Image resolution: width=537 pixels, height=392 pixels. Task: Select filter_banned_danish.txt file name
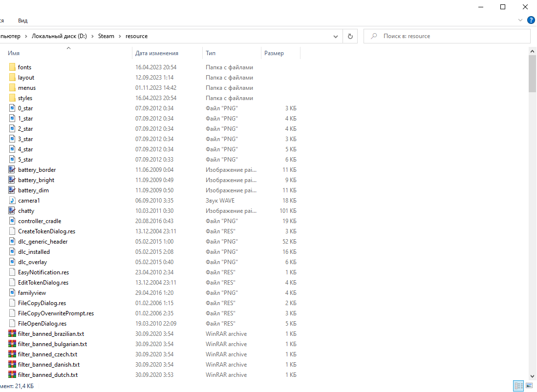49,365
